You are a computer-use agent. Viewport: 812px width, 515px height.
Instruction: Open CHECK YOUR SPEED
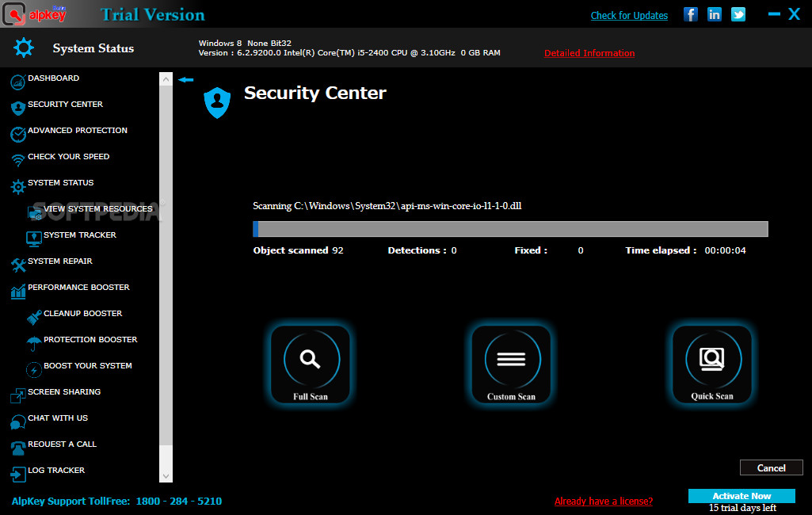pyautogui.click(x=68, y=156)
